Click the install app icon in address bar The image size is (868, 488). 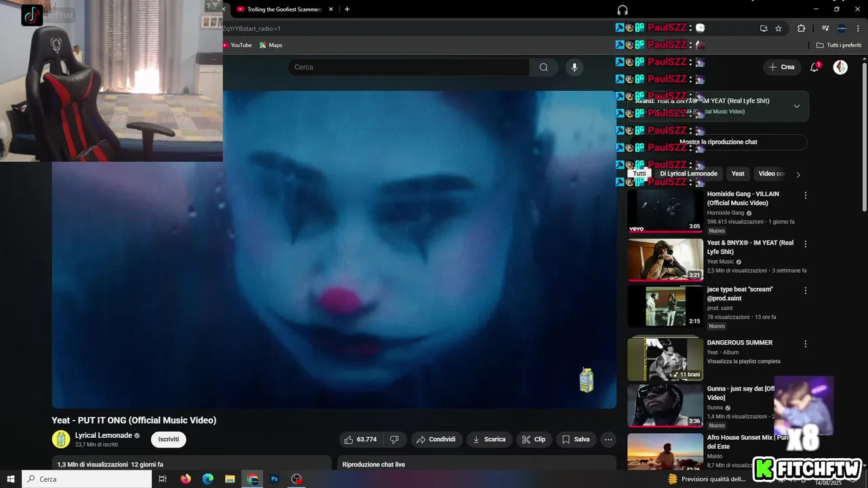tap(764, 28)
